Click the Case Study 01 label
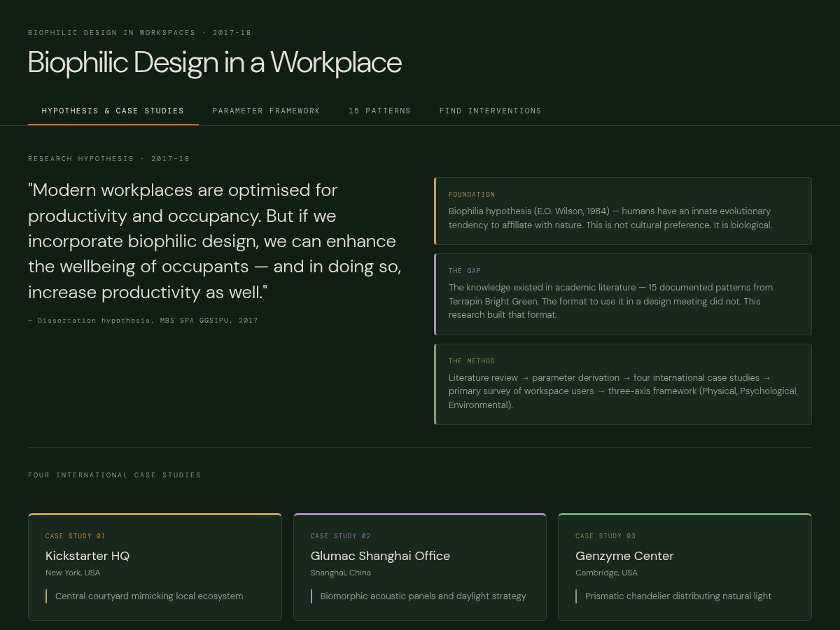 coord(75,536)
